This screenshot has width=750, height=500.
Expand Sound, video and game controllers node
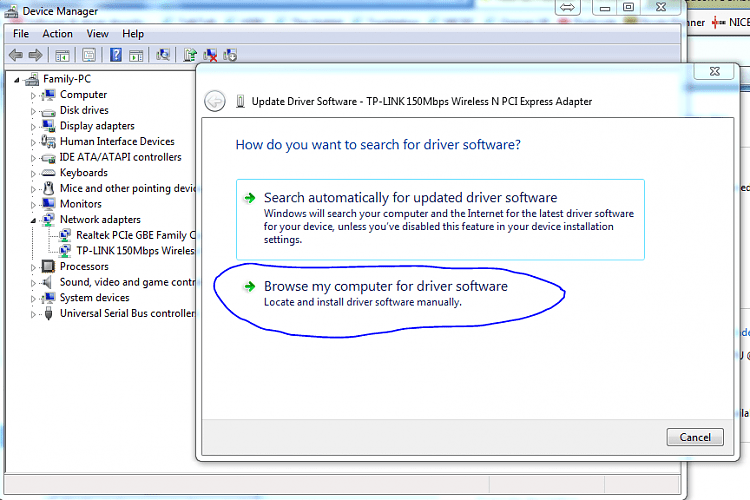click(33, 283)
